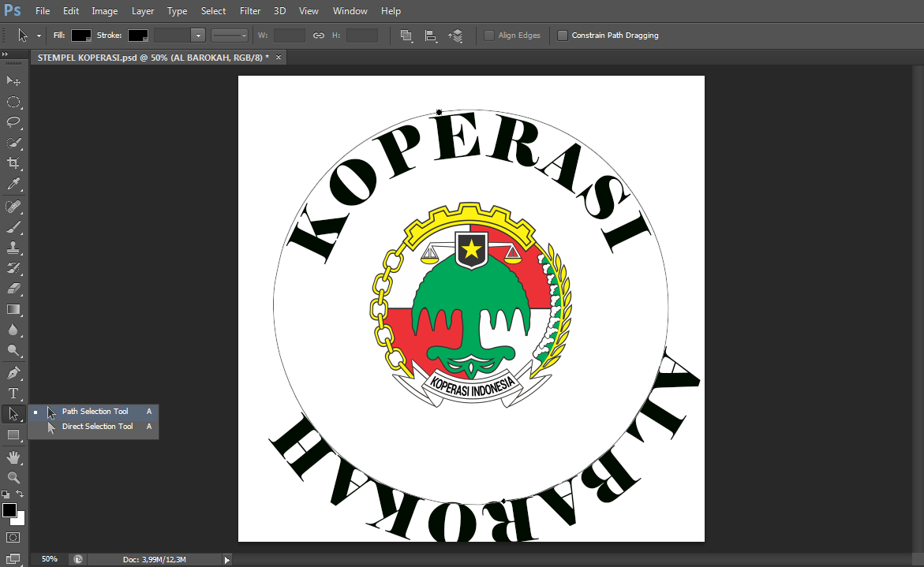
Task: Select the Brush tool
Action: click(13, 226)
